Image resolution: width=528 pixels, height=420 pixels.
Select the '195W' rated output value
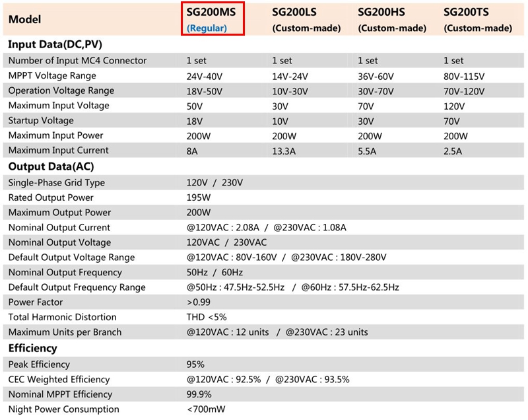pos(199,197)
